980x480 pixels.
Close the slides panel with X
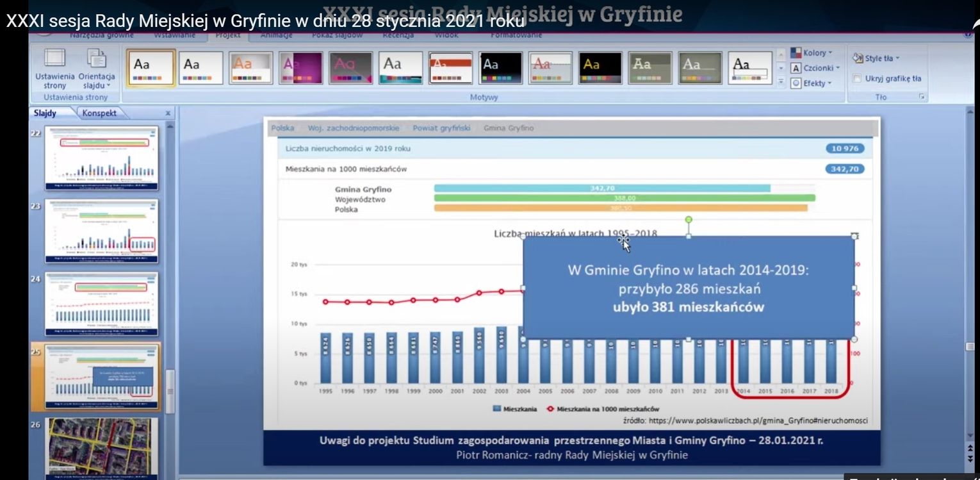pos(168,113)
